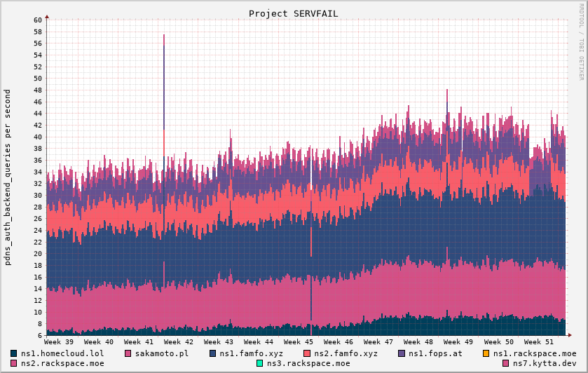Click the ns1.homecloud.lol legend color swatch
The image size is (588, 373).
click(x=14, y=353)
